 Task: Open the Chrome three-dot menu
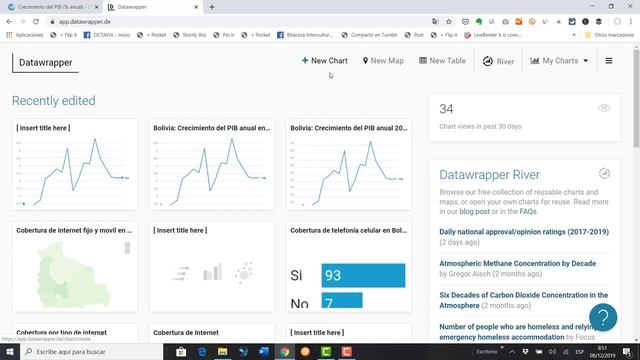click(x=631, y=22)
